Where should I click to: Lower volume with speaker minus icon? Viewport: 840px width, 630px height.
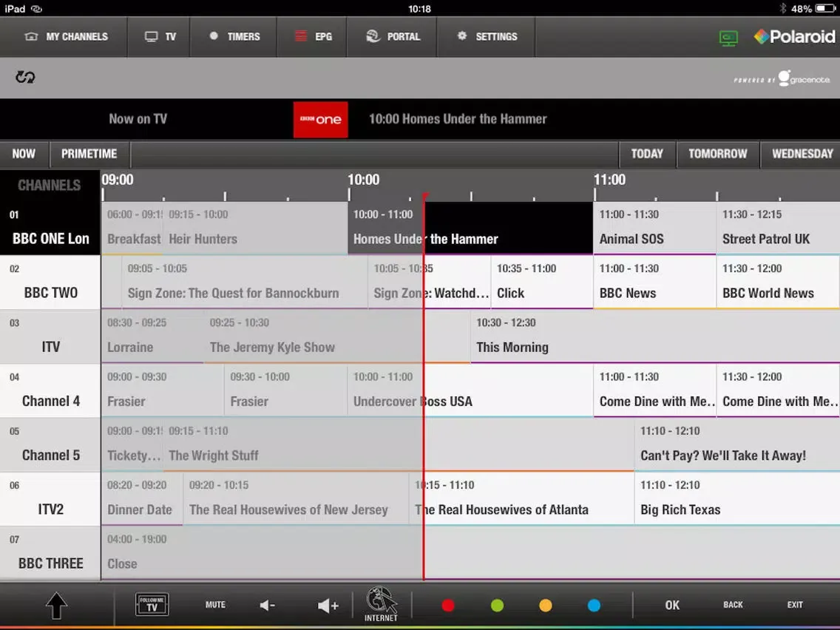coord(268,606)
